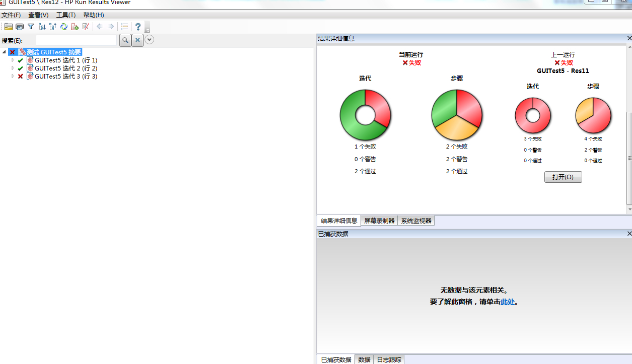Open the 工具(T) menu

pyautogui.click(x=66, y=15)
